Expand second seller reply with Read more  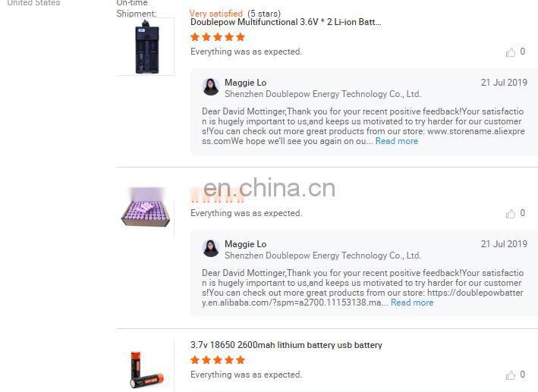[412, 303]
